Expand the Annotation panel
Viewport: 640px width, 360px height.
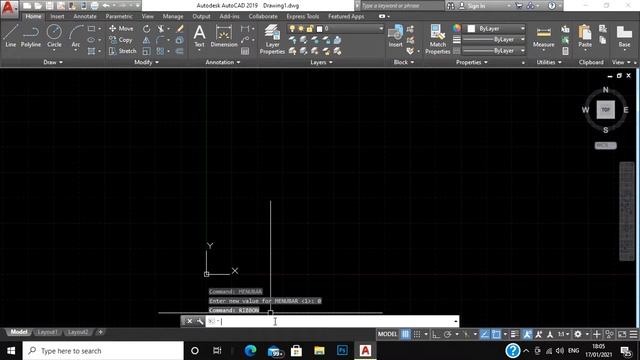pyautogui.click(x=223, y=62)
